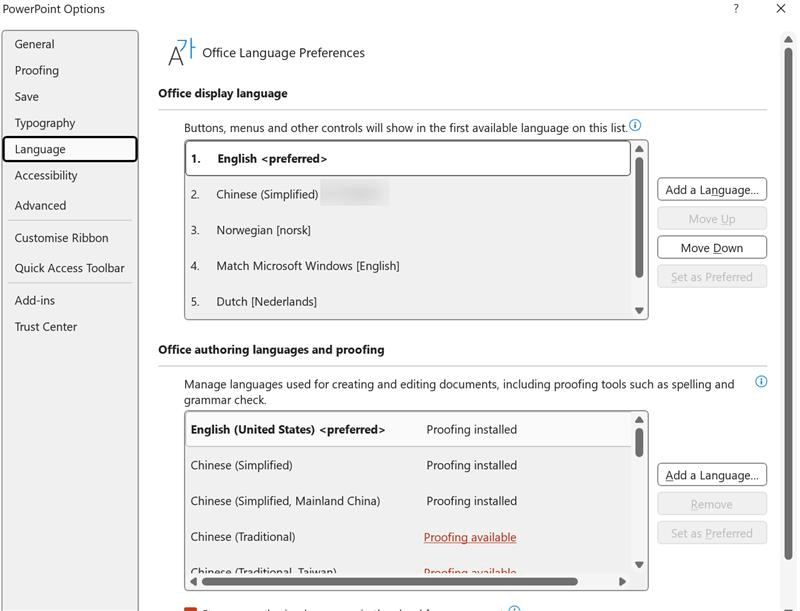Click the Move Down button
This screenshot has width=800, height=611.
[712, 248]
